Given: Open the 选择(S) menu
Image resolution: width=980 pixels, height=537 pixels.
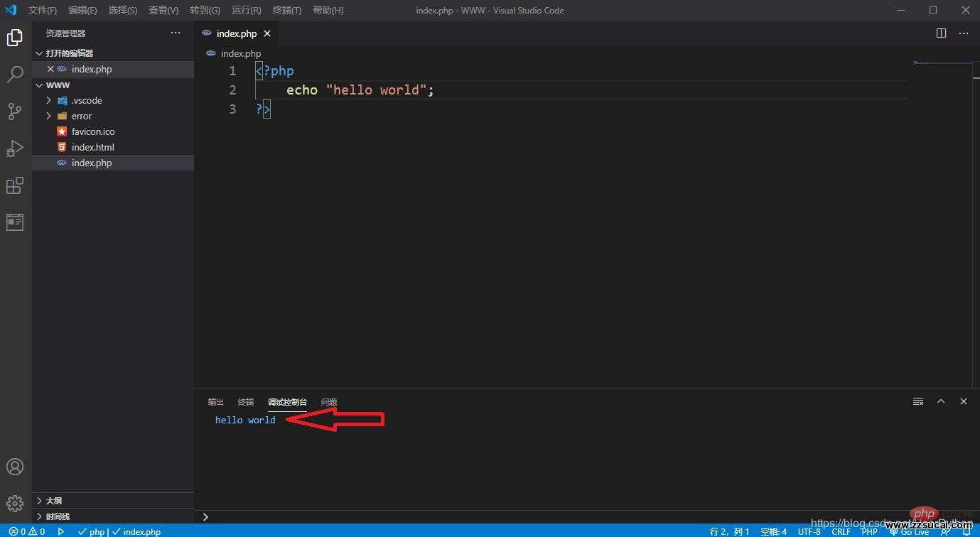Looking at the screenshot, I should pos(123,10).
